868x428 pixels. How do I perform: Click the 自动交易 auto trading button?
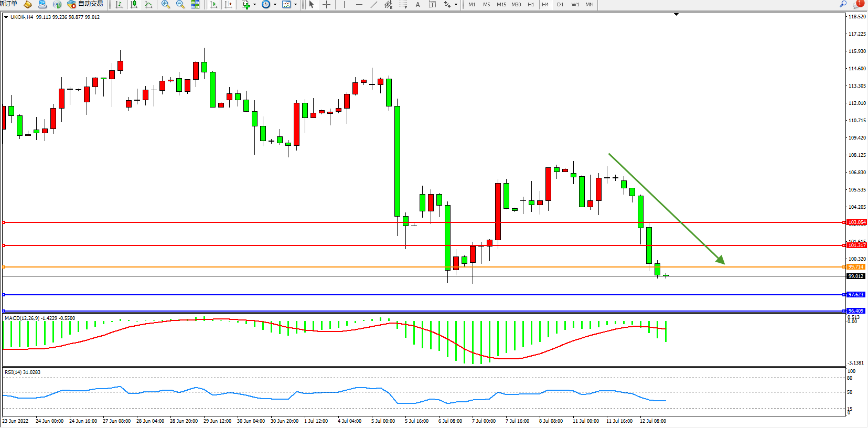pos(85,4)
